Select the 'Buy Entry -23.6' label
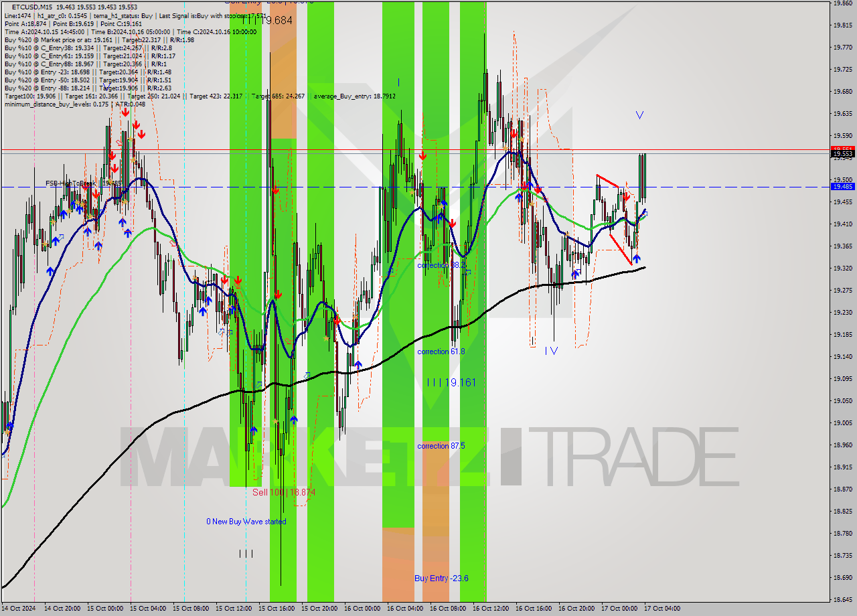 click(x=441, y=578)
